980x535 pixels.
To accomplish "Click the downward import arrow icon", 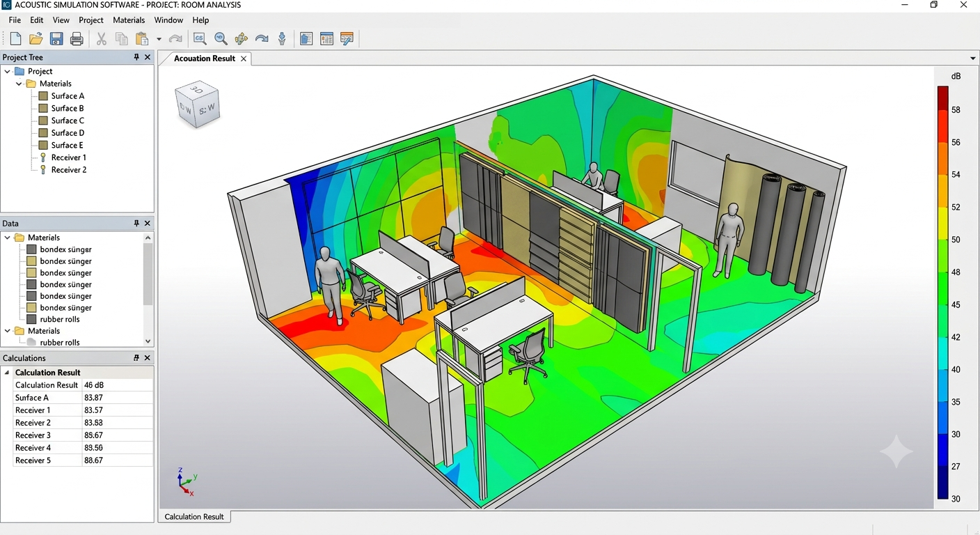I will [x=282, y=39].
